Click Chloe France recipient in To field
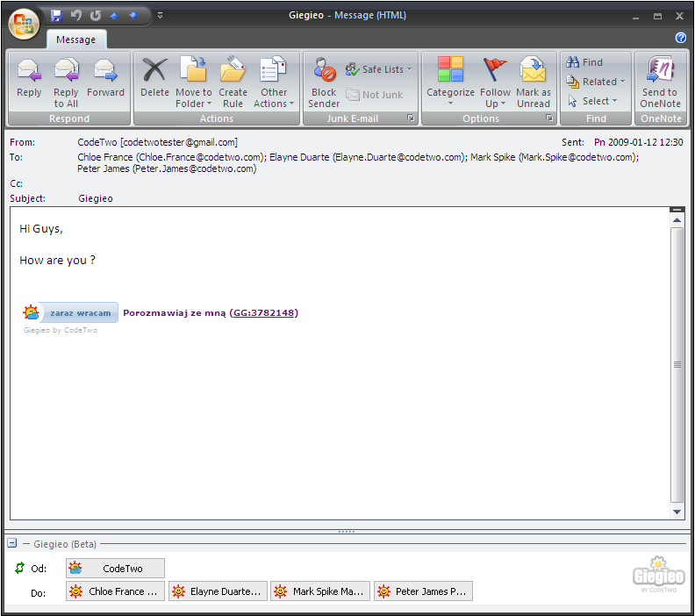 click(170, 157)
